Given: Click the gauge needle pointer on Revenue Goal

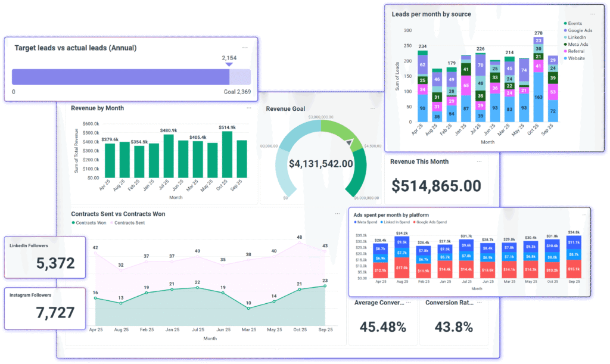Looking at the screenshot, I should click(x=348, y=143).
